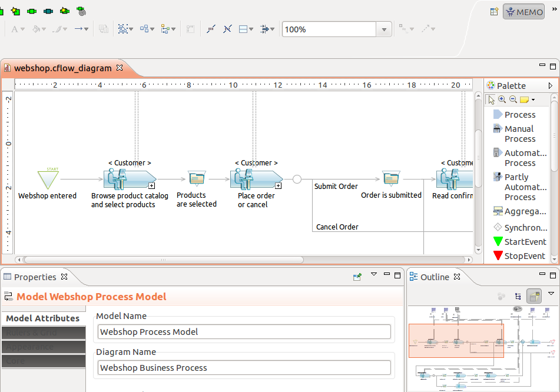Viewport: 560px width, 392px height.
Task: Select the Products are selected event
Action: [x=197, y=178]
